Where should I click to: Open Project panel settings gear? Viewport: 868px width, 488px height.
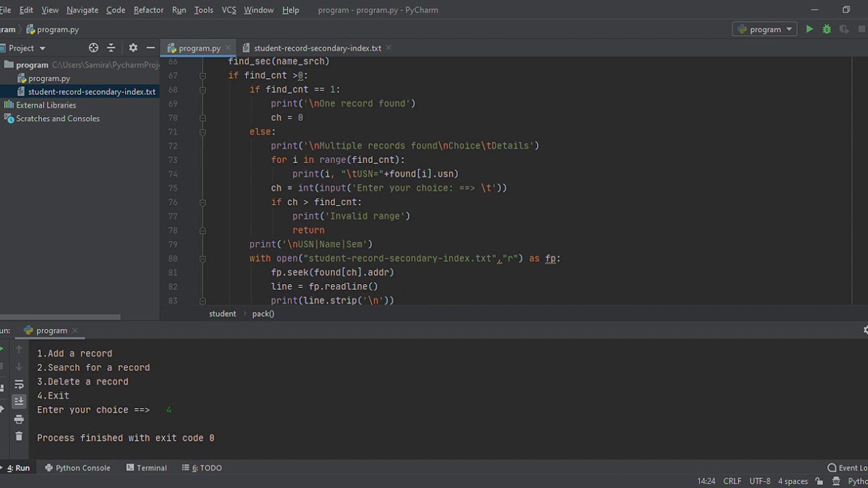click(133, 48)
